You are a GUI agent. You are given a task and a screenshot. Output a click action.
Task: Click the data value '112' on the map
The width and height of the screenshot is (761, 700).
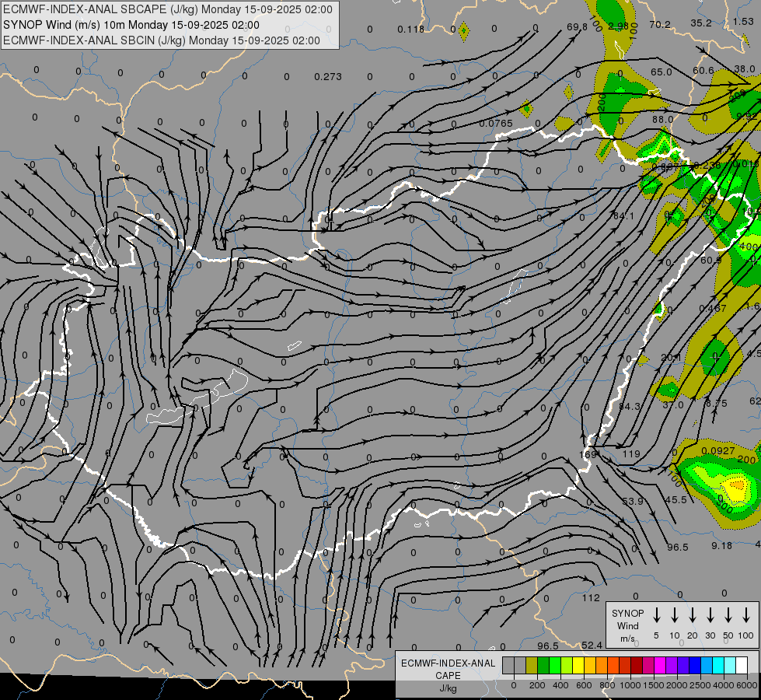tap(591, 598)
